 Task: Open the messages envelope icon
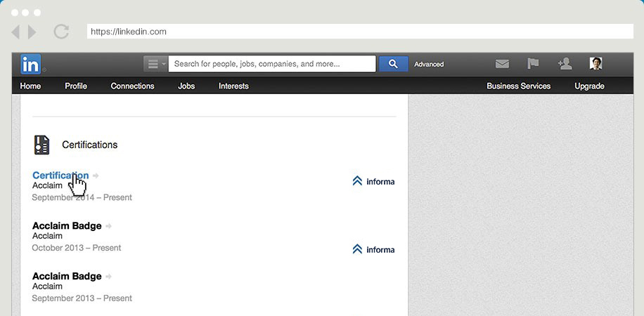(x=502, y=64)
